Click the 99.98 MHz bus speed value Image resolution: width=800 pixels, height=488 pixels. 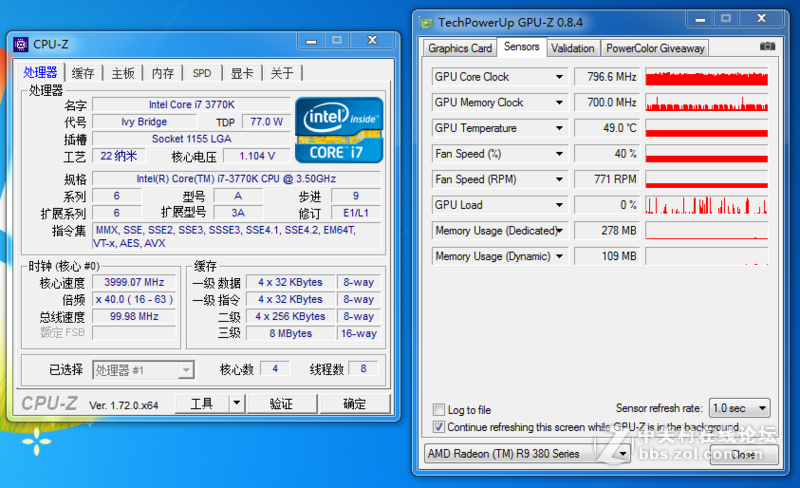click(134, 316)
